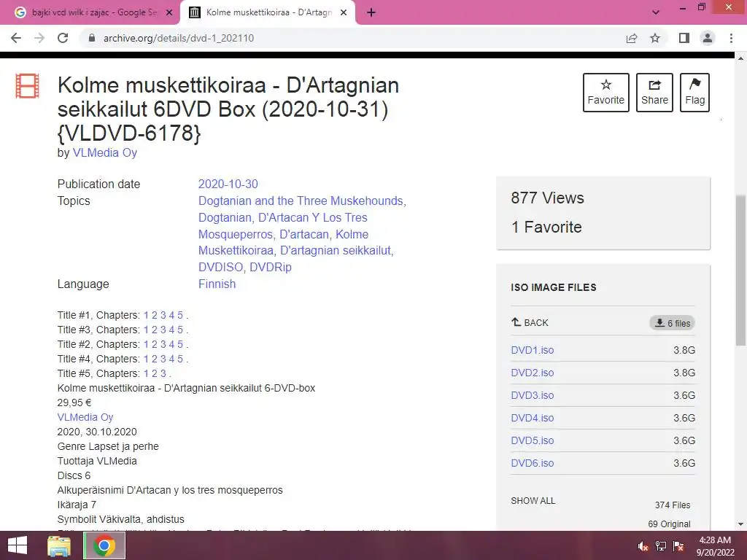This screenshot has height=560, width=747.
Task: Open the VLMedia Oy author link
Action: tap(105, 153)
